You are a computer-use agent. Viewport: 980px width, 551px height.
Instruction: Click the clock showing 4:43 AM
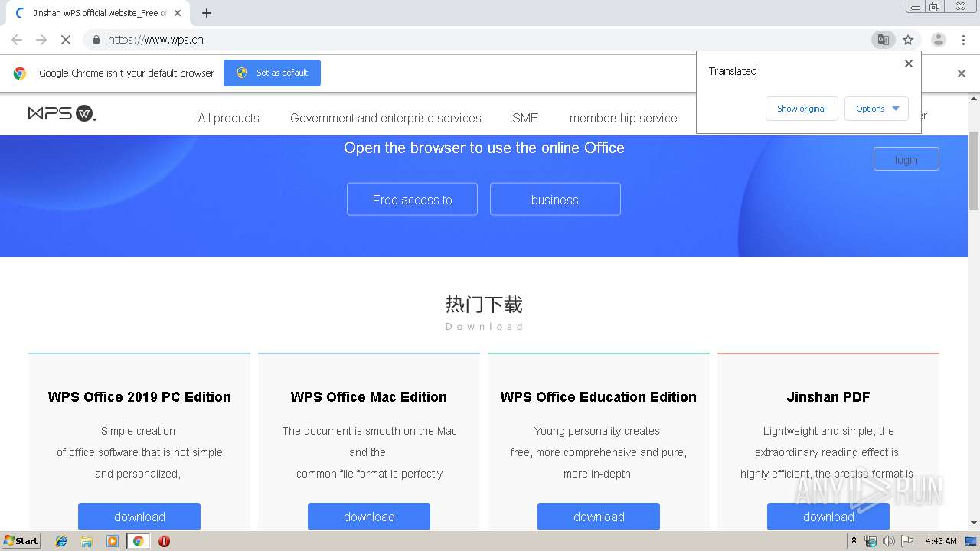(x=941, y=541)
